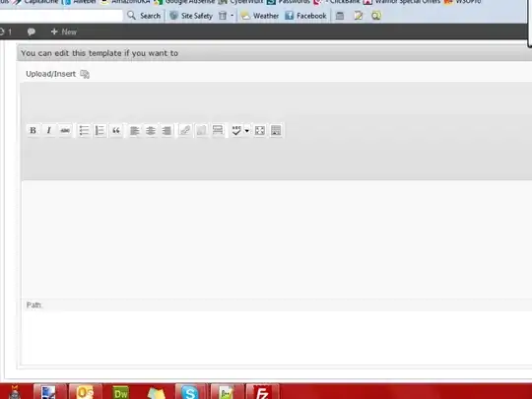The image size is (532, 399).
Task: Open Dreamweaver from the taskbar
Action: 121,392
